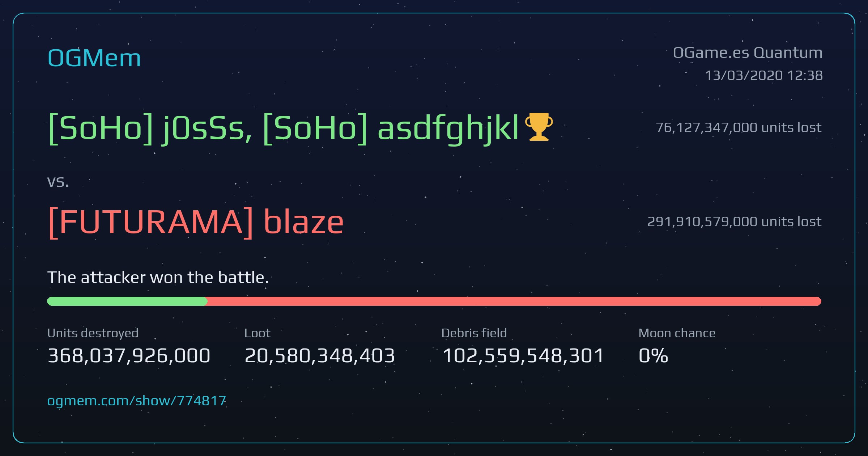868x456 pixels.
Task: Click the green attacker portion of progress bar
Action: tap(127, 301)
